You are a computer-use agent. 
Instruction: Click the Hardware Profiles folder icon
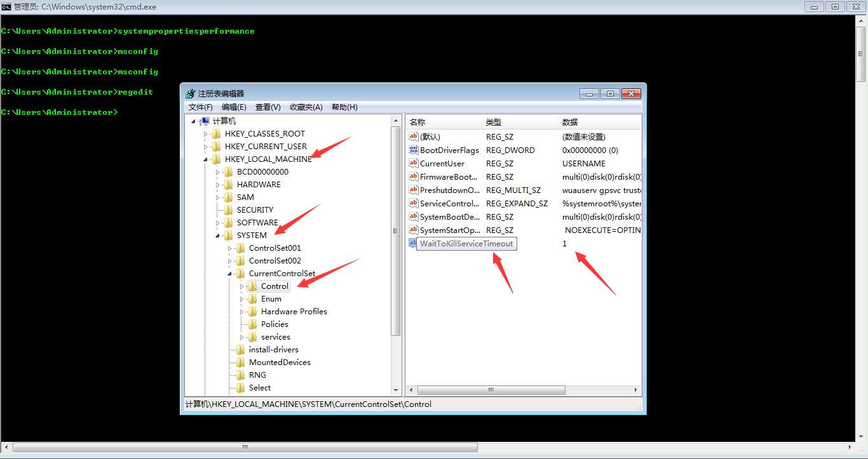[253, 311]
